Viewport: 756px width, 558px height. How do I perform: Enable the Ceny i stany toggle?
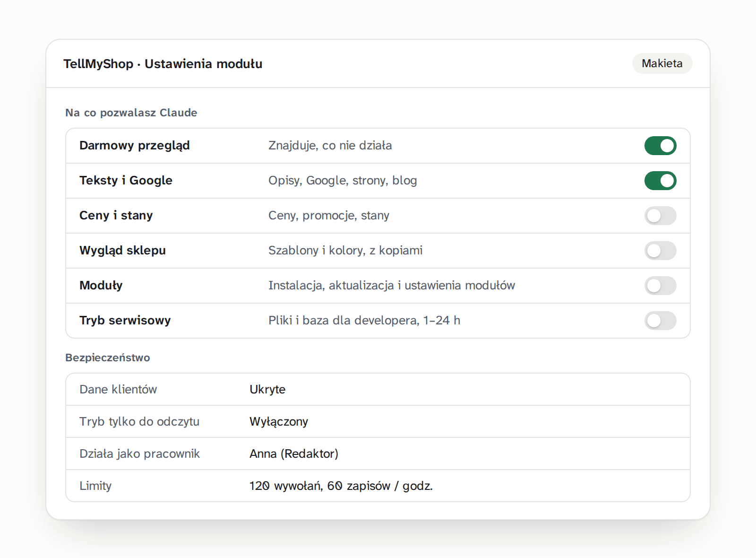point(660,216)
